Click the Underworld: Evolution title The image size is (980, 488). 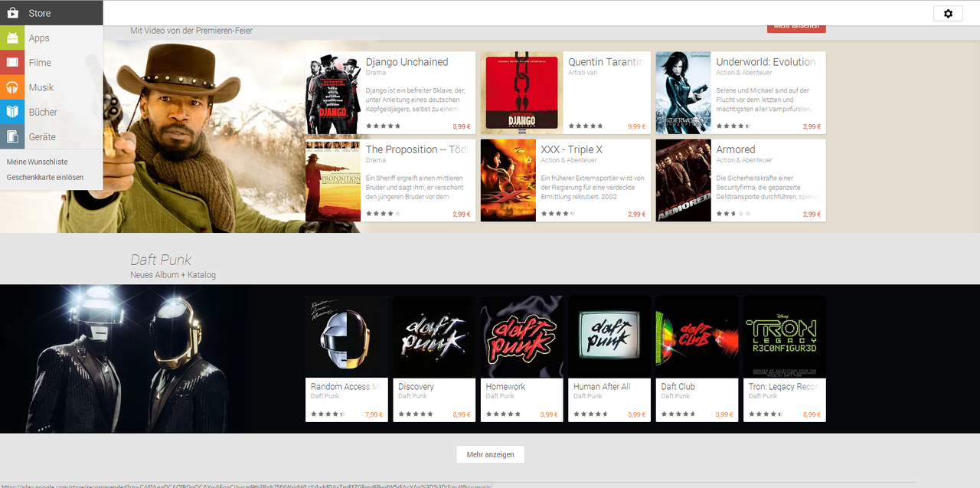(766, 62)
